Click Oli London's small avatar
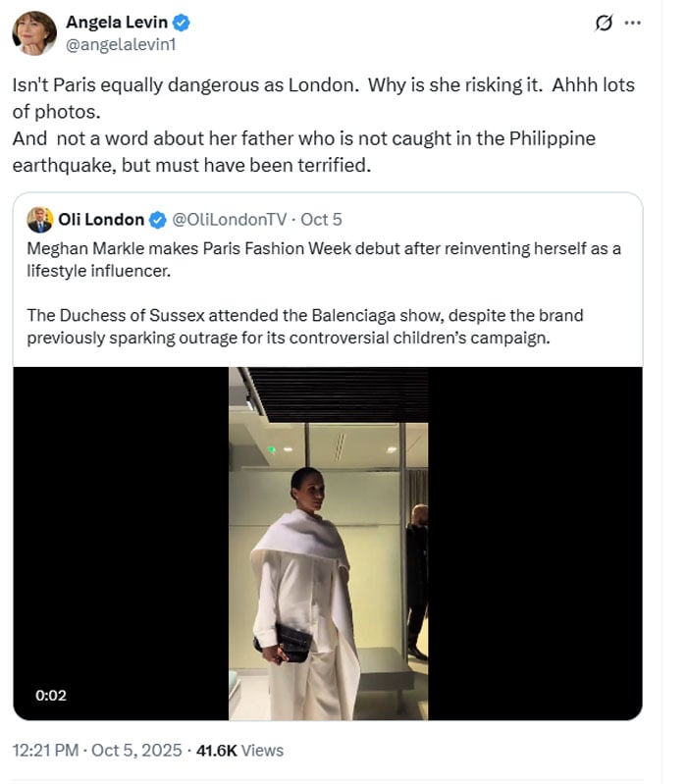 (40, 220)
